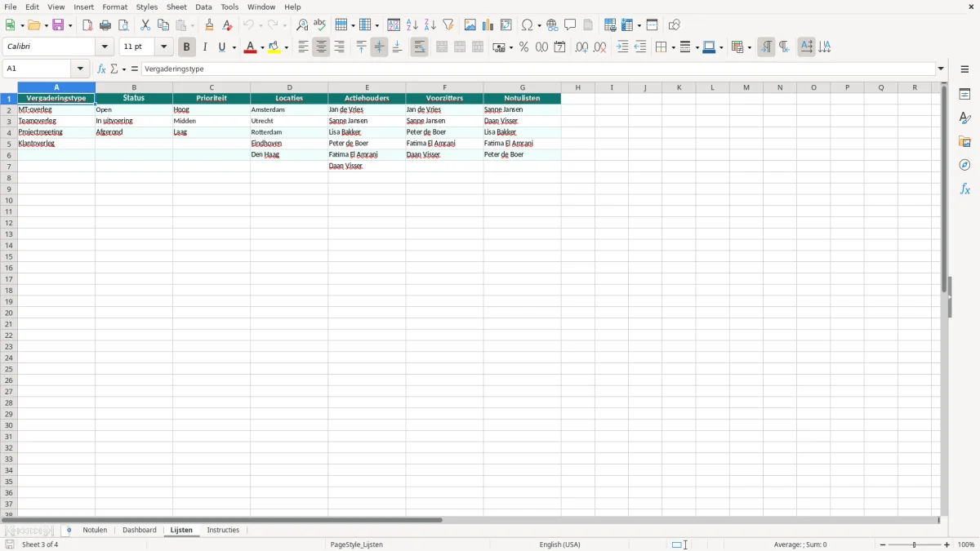This screenshot has height=551, width=980.
Task: Toggle Center Horizontally alignment
Action: pyautogui.click(x=321, y=47)
